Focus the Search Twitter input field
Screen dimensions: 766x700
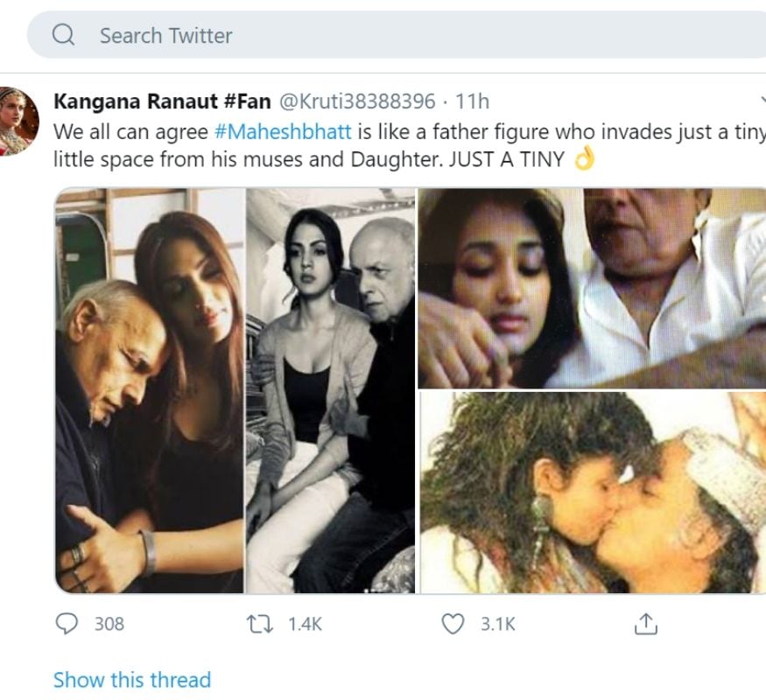pyautogui.click(x=350, y=36)
